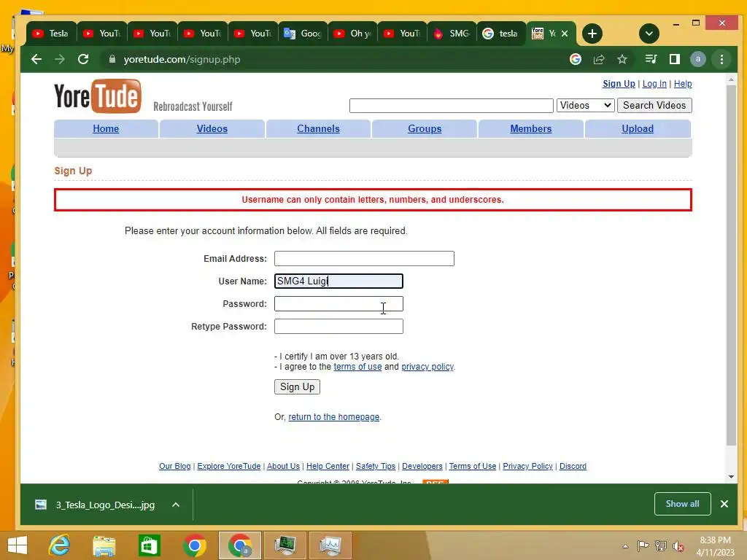The image size is (747, 560).
Task: Click Show all downloads button
Action: tap(682, 504)
